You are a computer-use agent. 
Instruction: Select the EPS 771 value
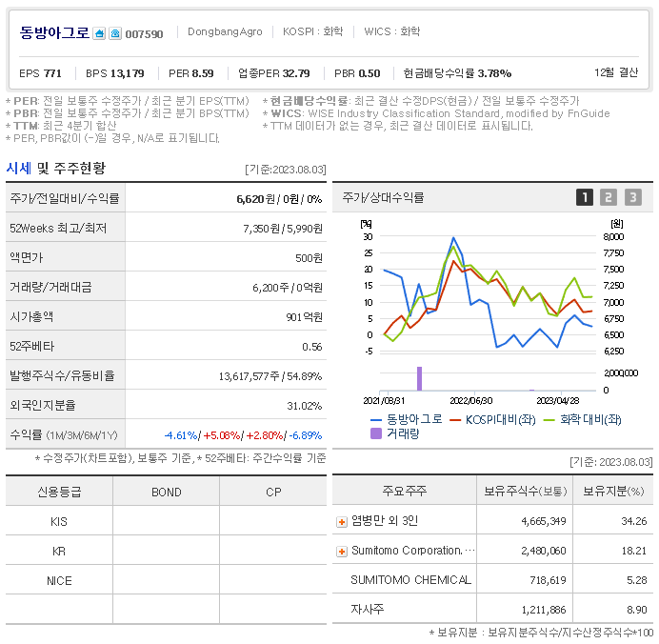click(x=40, y=73)
